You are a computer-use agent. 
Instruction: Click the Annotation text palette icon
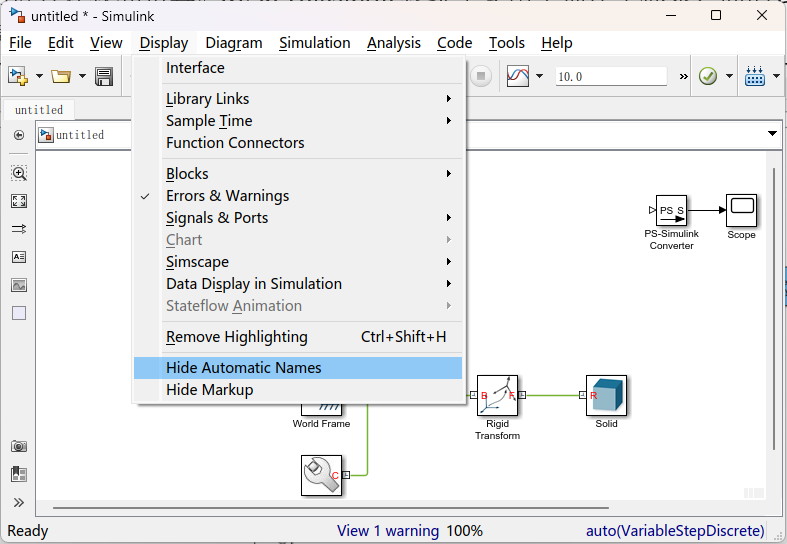point(19,257)
